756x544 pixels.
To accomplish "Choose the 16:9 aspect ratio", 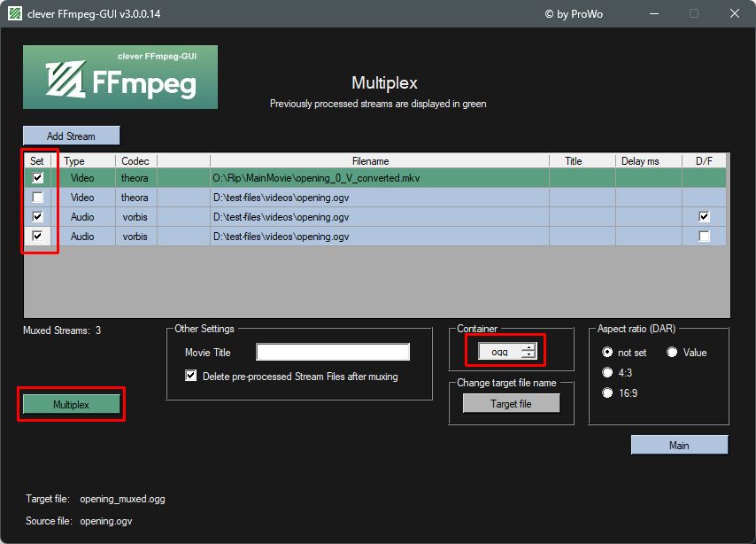I will click(607, 392).
